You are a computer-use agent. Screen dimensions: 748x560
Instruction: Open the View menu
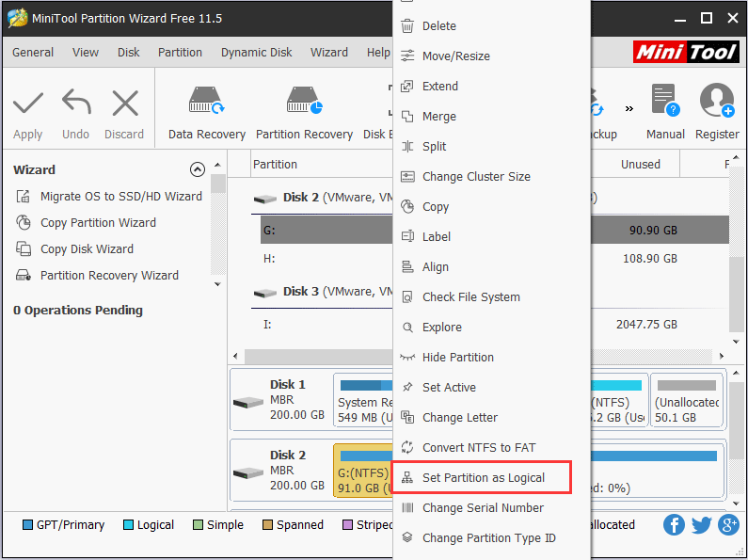click(x=86, y=52)
